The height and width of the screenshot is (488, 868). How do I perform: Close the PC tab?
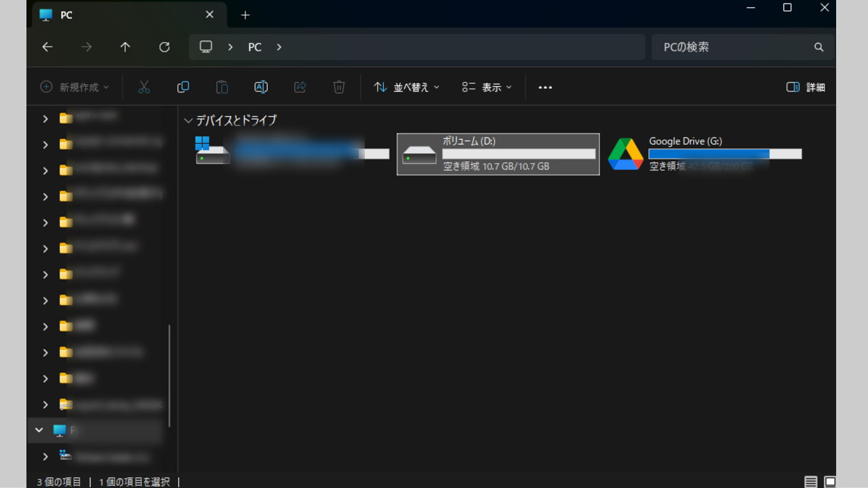point(210,14)
